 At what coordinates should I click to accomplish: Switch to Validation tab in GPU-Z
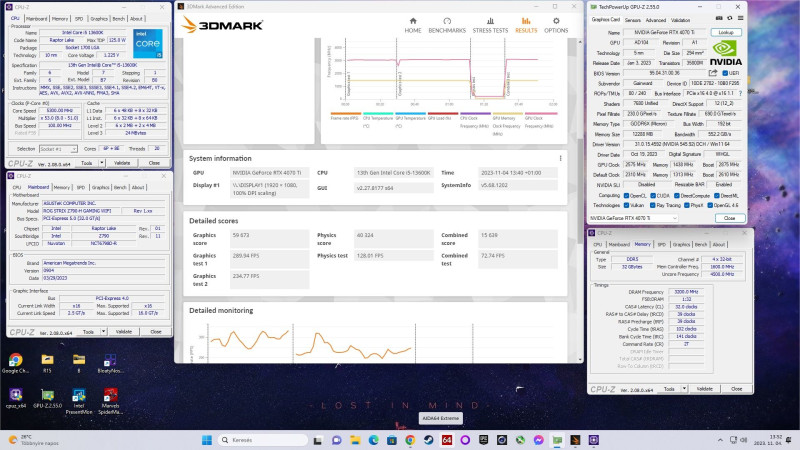coord(680,20)
